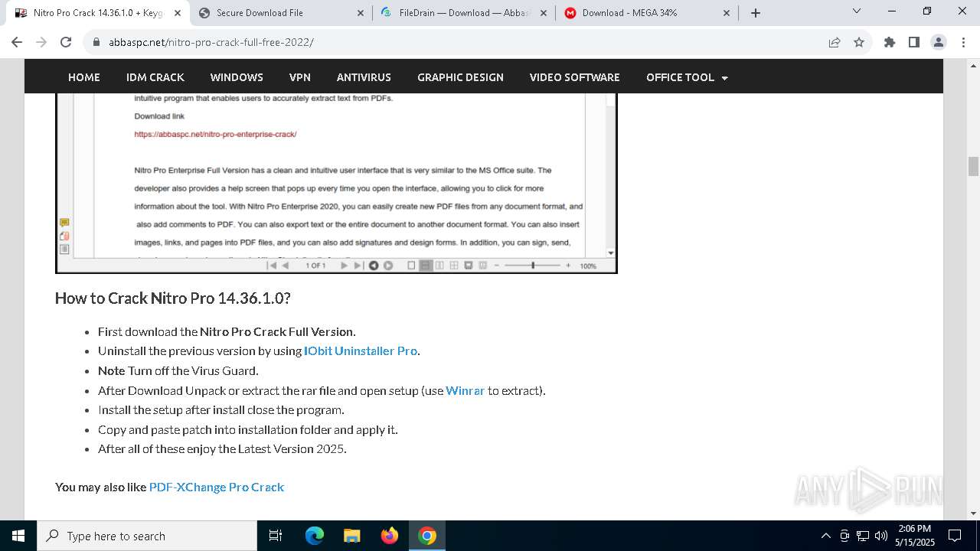Follow the IObit Uninstaller Pro link
This screenshot has width=980, height=551.
click(361, 351)
